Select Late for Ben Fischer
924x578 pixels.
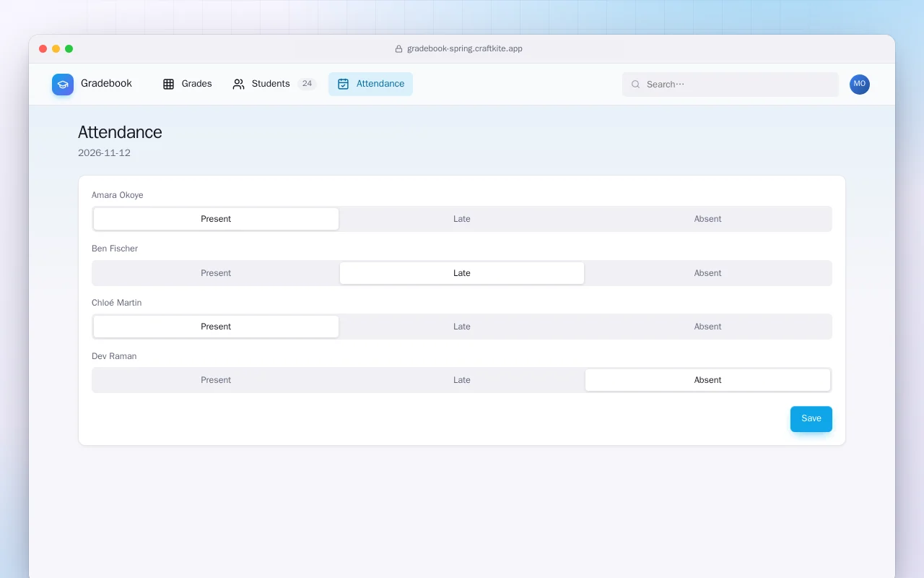click(x=462, y=273)
